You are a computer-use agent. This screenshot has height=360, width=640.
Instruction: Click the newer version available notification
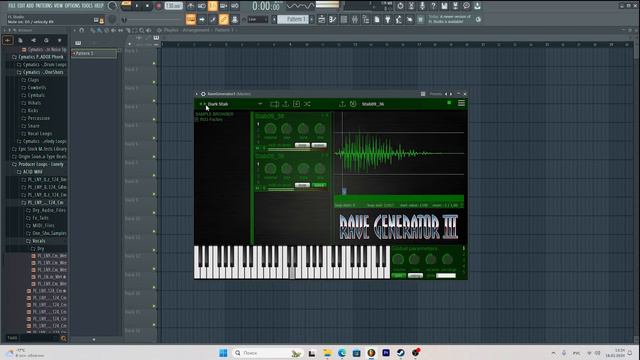(449, 19)
